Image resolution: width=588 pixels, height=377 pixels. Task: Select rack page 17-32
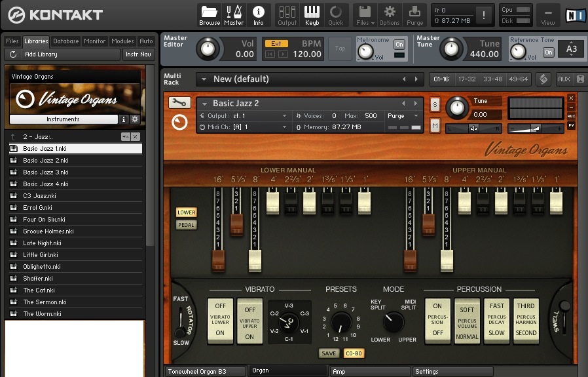(467, 79)
